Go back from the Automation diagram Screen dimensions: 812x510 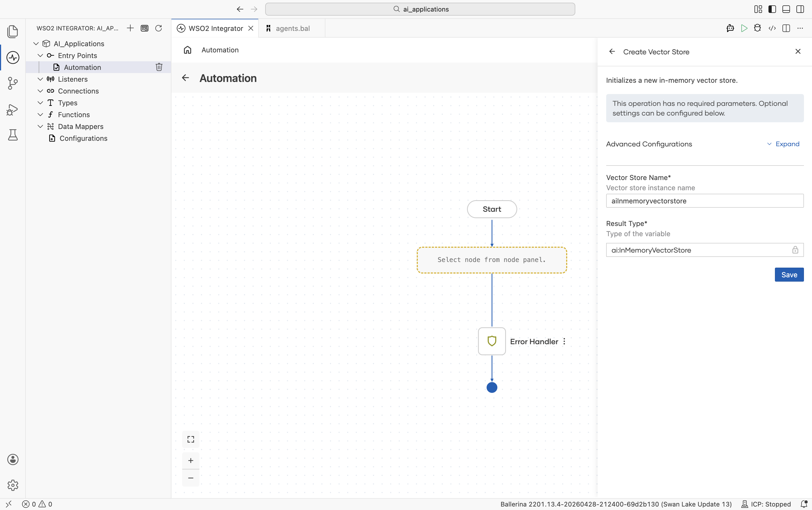[x=185, y=78]
